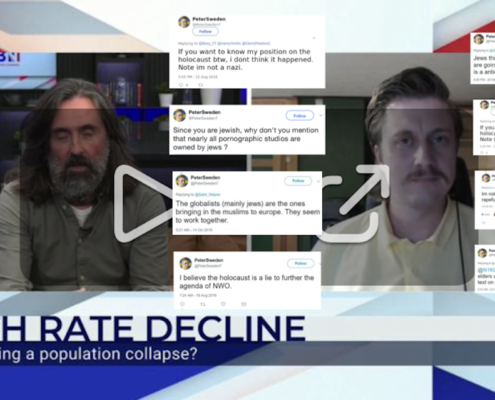Click message icon under the NWO tweet
The width and height of the screenshot is (495, 400).
(244, 304)
